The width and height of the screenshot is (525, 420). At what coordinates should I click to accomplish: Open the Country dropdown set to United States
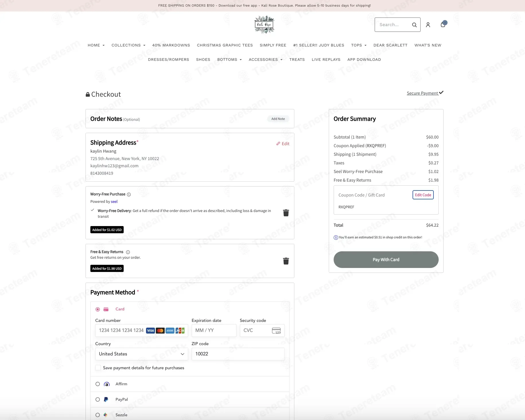(x=141, y=354)
